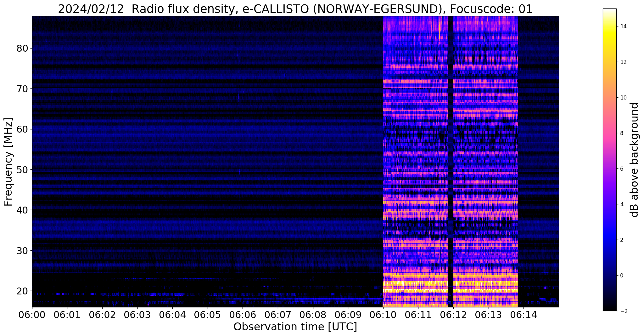Click the 06:08 time tick label
644x336 pixels.
coord(313,314)
